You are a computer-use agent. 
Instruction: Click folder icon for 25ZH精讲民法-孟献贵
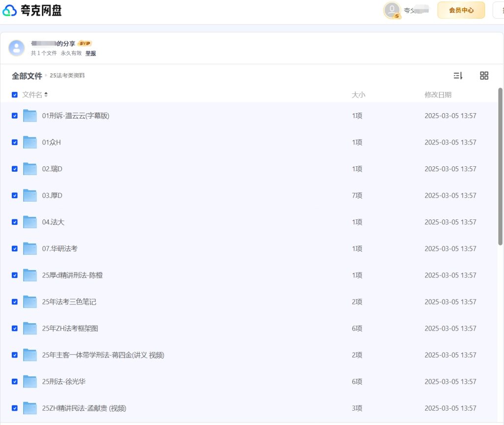point(30,408)
